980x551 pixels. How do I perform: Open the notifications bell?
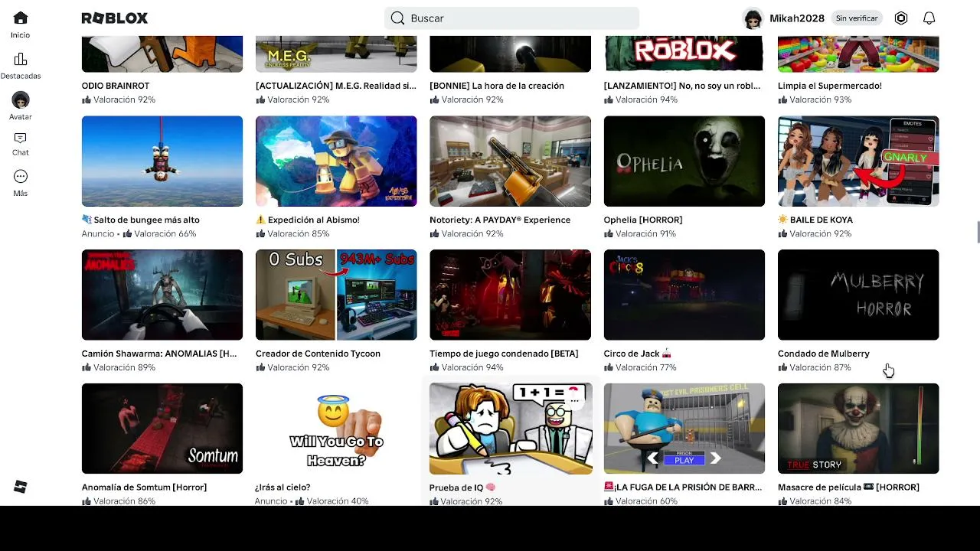coord(929,18)
